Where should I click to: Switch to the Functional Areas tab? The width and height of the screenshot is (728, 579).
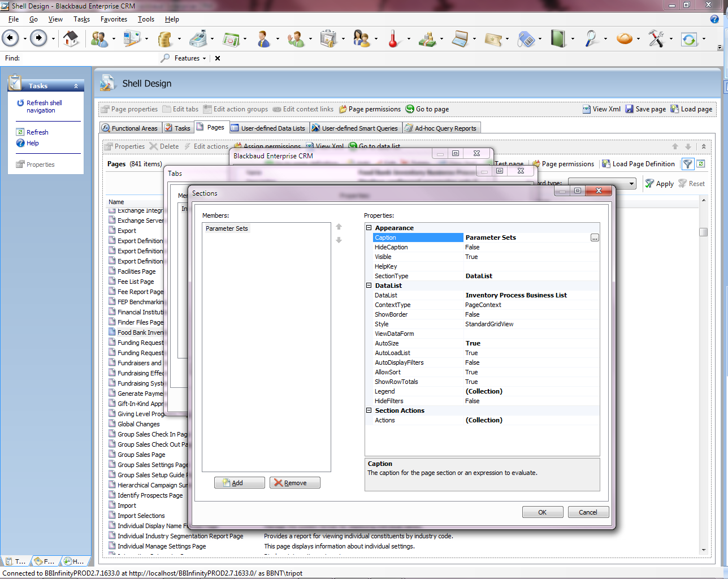tap(130, 128)
